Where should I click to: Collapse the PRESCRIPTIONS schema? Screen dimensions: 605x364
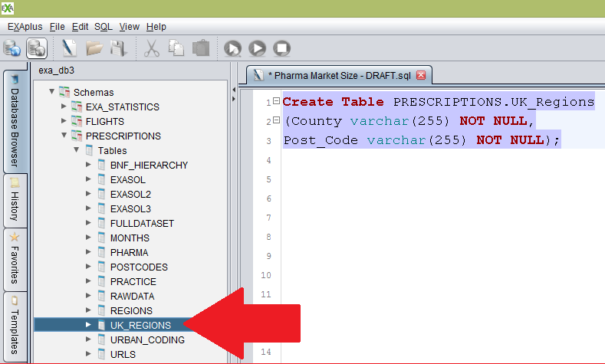pyautogui.click(x=64, y=136)
